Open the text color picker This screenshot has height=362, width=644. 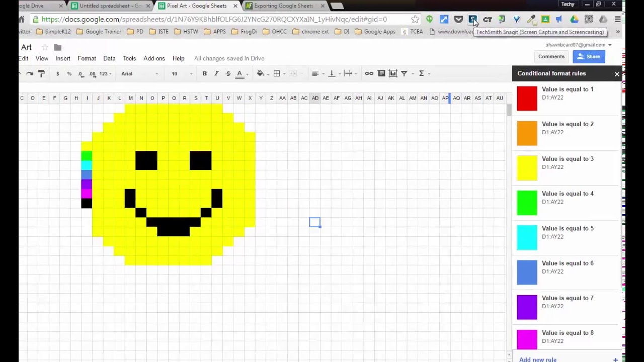pyautogui.click(x=240, y=74)
